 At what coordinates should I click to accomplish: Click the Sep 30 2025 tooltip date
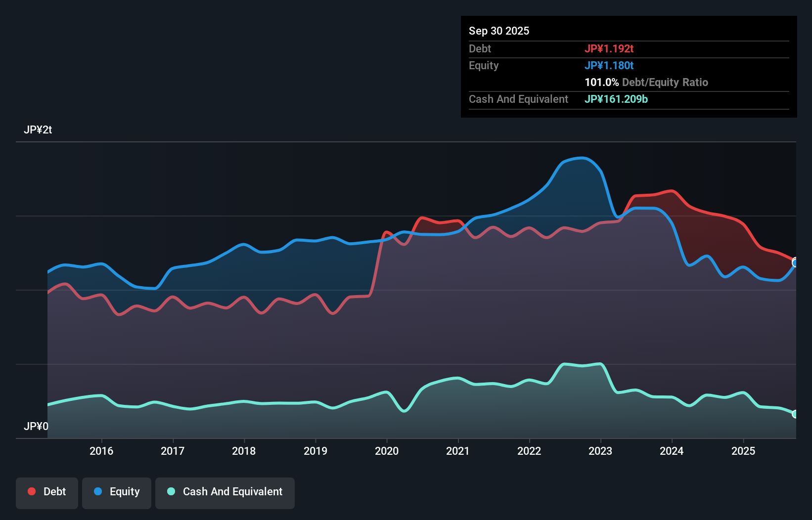point(499,31)
